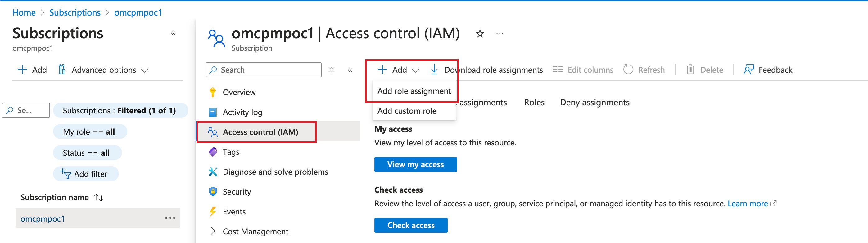
Task: Open Feedback from the toolbar
Action: 768,70
